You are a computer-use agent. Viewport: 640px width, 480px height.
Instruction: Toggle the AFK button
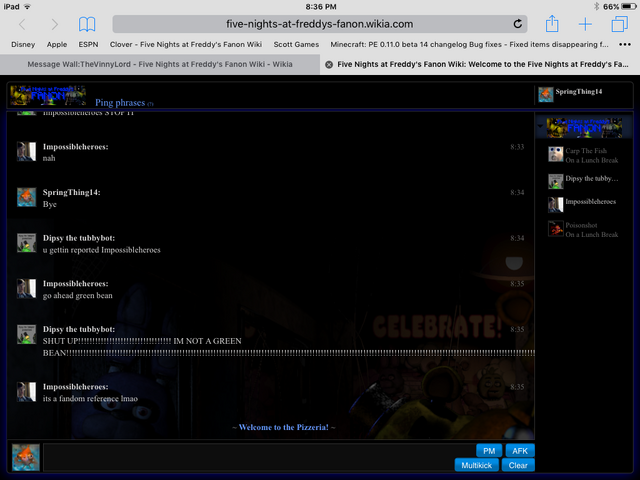pos(520,451)
